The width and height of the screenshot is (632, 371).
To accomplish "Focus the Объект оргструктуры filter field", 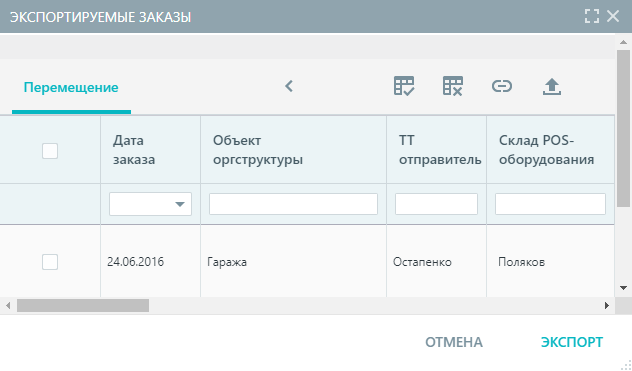I will pyautogui.click(x=293, y=204).
